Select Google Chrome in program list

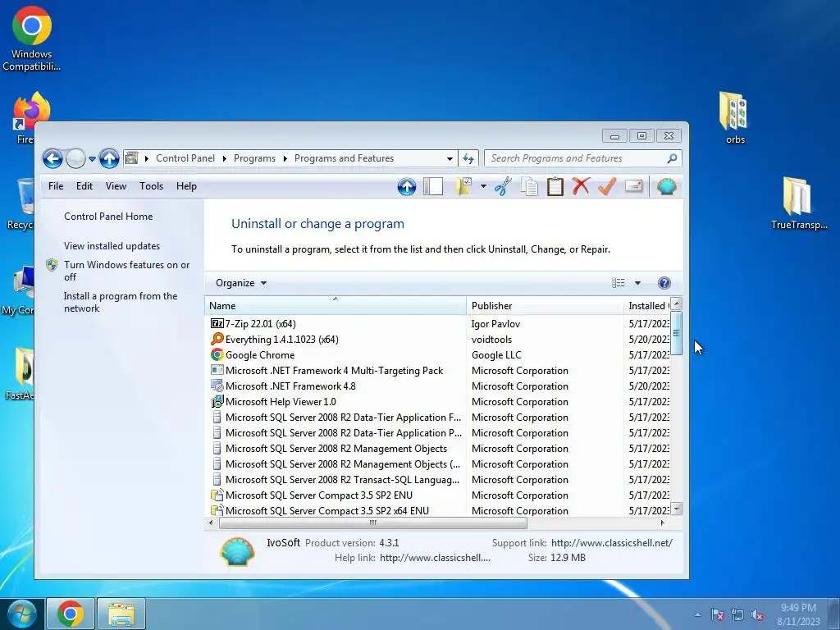[x=260, y=354]
